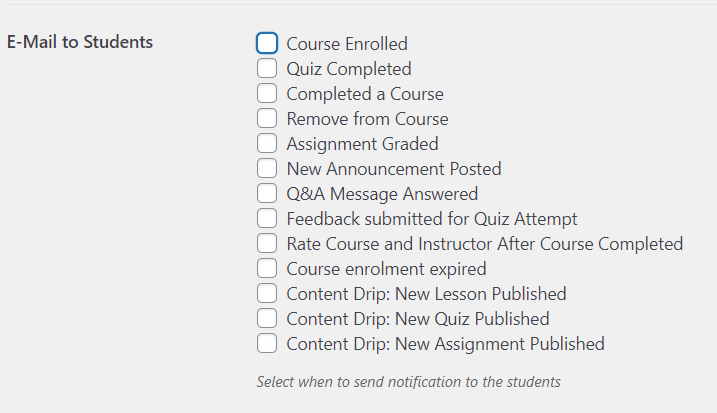Enable Content Drip: New Lesson Published checkbox
This screenshot has width=717, height=413.
pos(266,294)
